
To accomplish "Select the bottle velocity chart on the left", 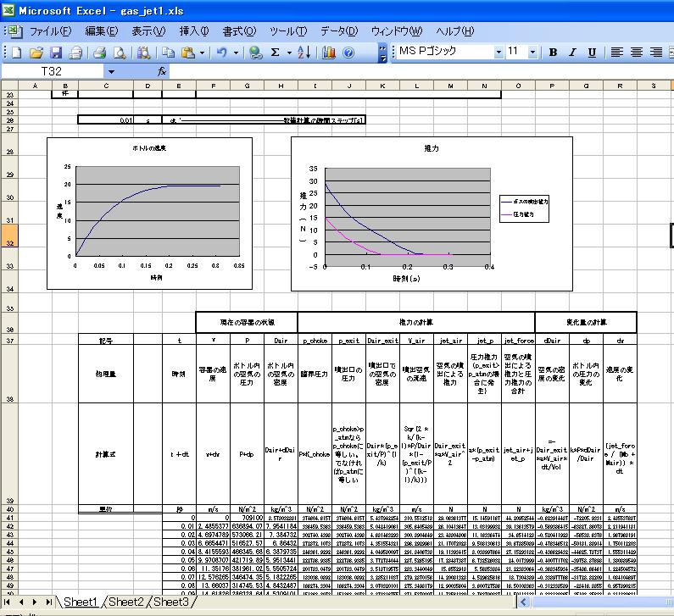I will pos(149,214).
